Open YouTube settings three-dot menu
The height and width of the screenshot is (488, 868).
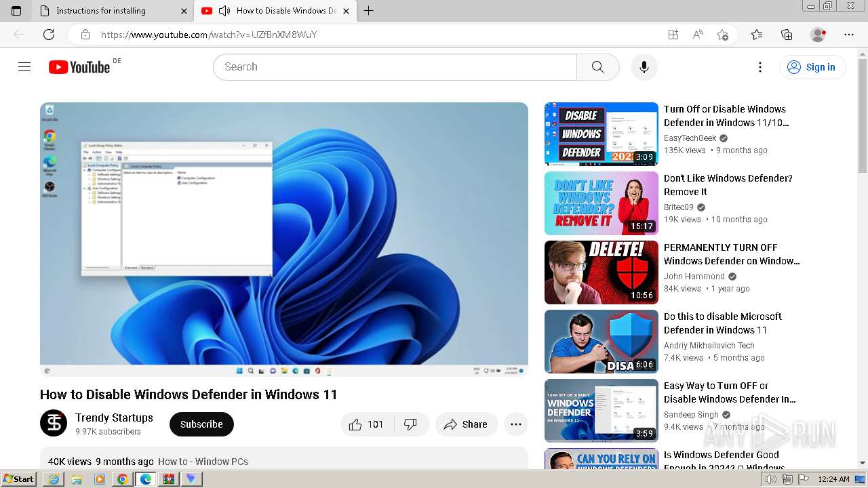tap(760, 67)
